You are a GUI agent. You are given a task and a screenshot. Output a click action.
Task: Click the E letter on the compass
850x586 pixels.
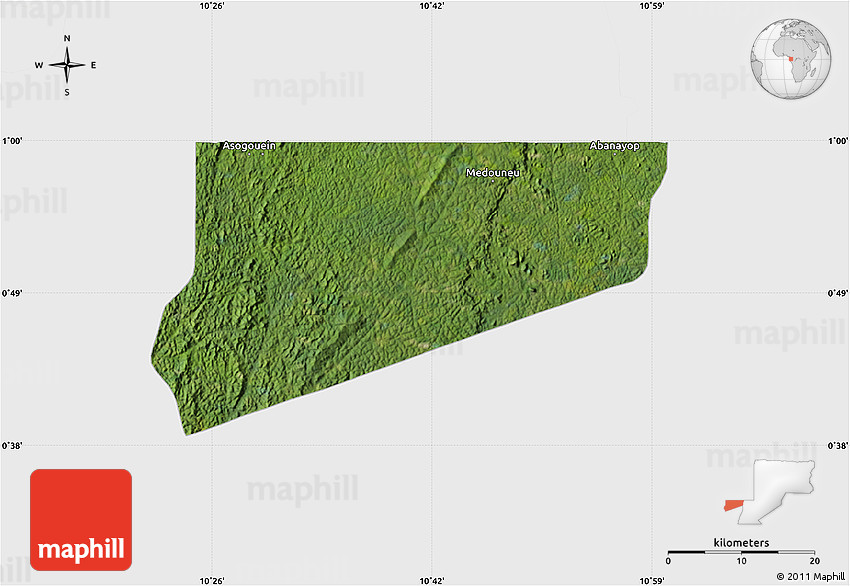coord(94,66)
